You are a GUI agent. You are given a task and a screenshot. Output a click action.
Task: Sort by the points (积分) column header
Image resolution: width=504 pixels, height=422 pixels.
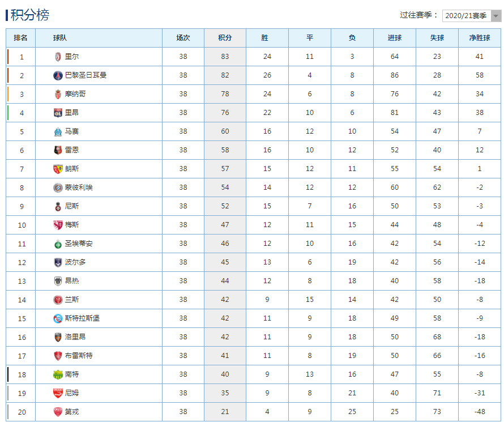225,38
